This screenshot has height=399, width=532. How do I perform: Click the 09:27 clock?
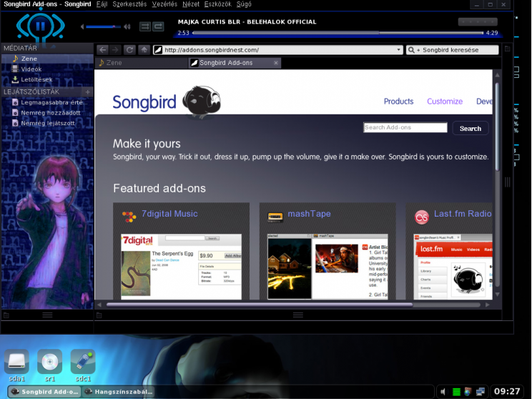point(507,392)
